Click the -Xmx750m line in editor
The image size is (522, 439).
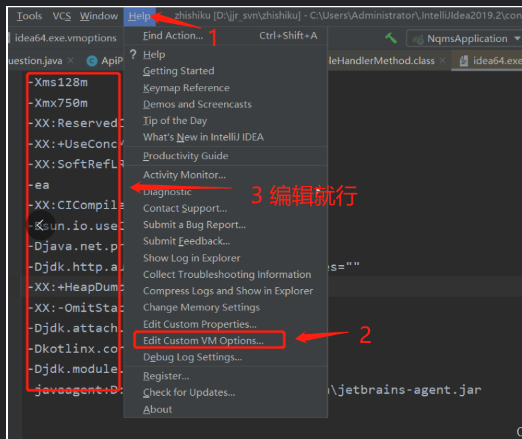click(61, 103)
